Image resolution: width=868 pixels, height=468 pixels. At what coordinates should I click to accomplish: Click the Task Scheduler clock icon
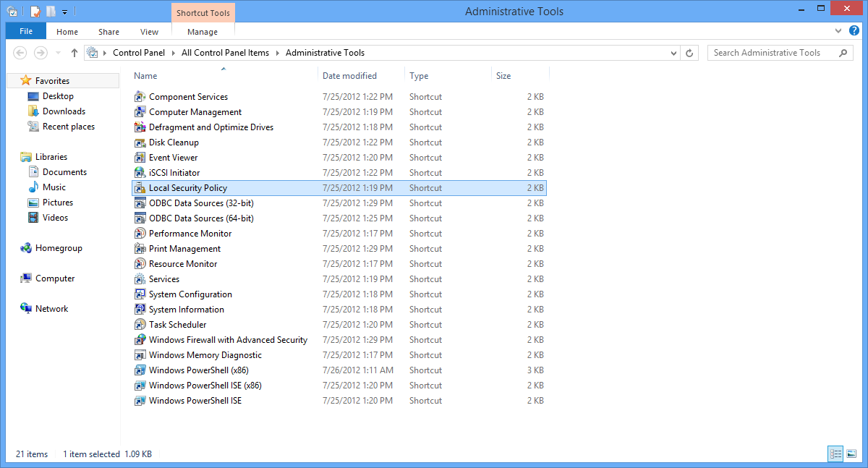coord(140,325)
